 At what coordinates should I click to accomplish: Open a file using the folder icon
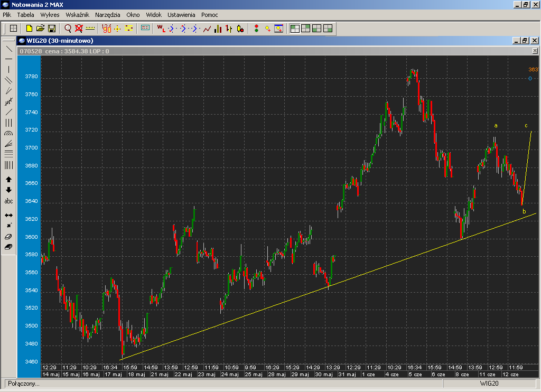(x=40, y=29)
